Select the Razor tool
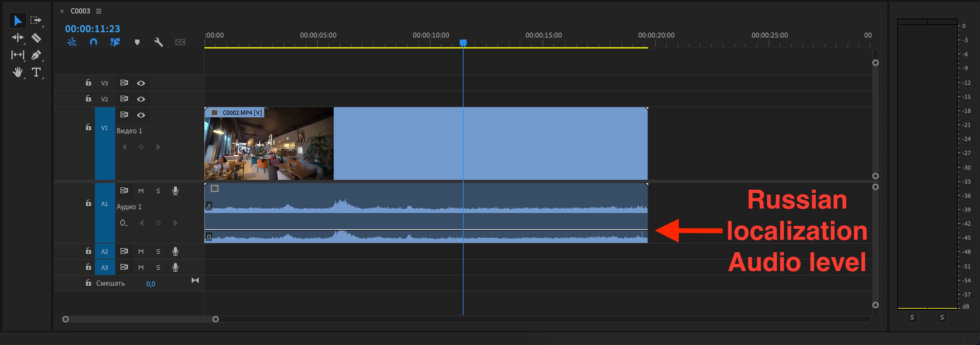Image resolution: width=980 pixels, height=345 pixels. (36, 38)
